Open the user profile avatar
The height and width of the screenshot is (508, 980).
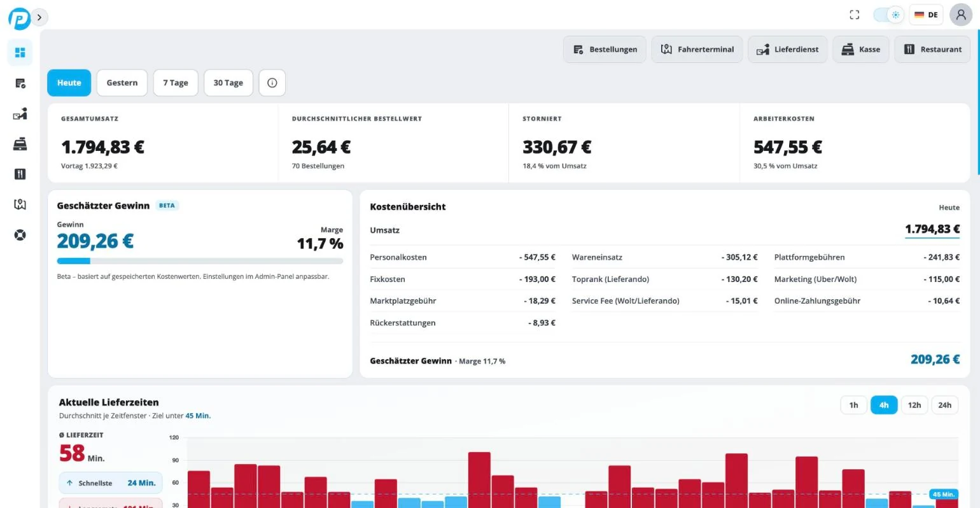961,15
